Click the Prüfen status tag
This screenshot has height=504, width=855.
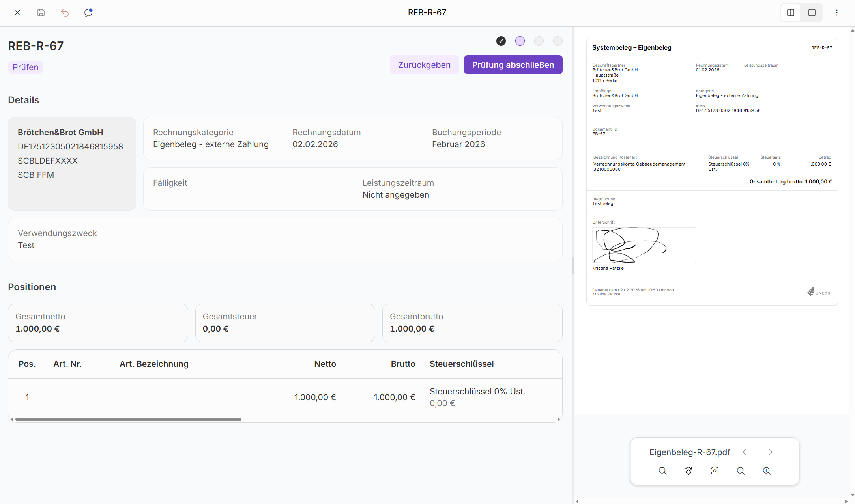[26, 67]
